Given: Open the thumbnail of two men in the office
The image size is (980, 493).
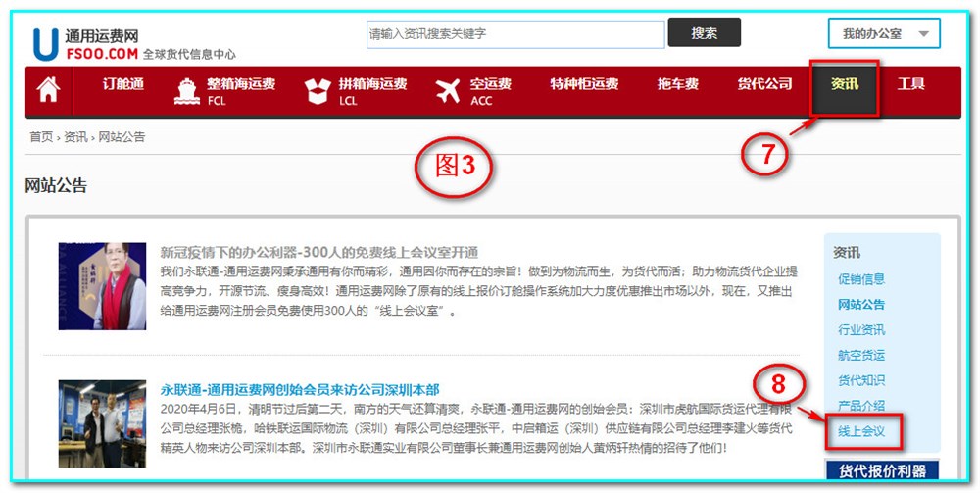Looking at the screenshot, I should click(x=103, y=423).
